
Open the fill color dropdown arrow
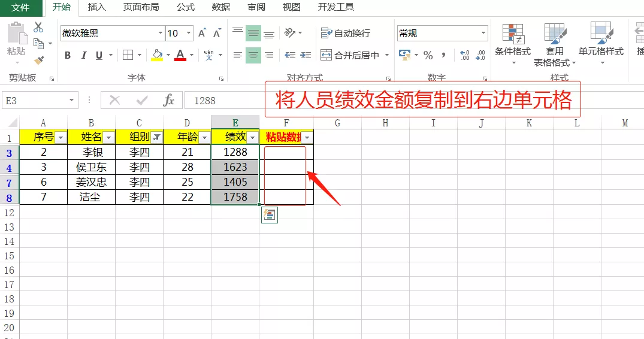coord(168,55)
